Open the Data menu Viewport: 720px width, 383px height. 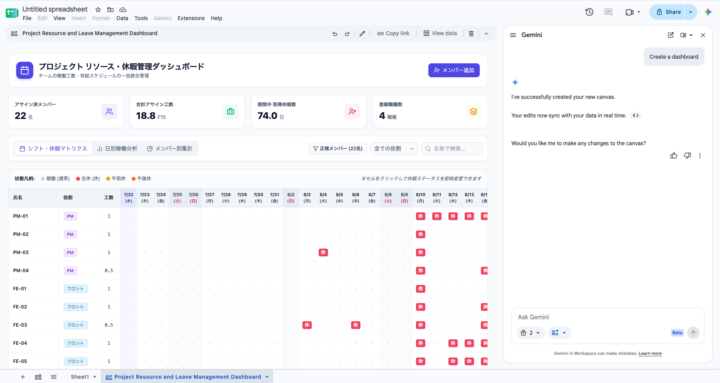[122, 18]
